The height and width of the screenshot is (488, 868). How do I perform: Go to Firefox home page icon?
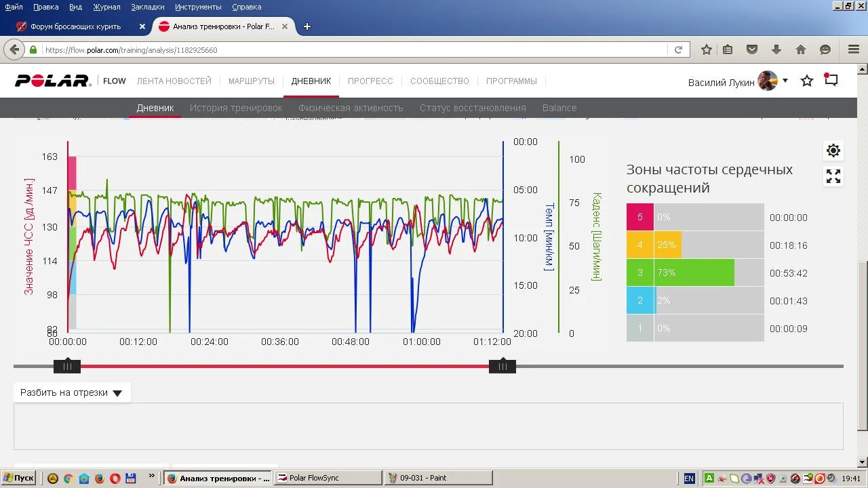tap(801, 49)
